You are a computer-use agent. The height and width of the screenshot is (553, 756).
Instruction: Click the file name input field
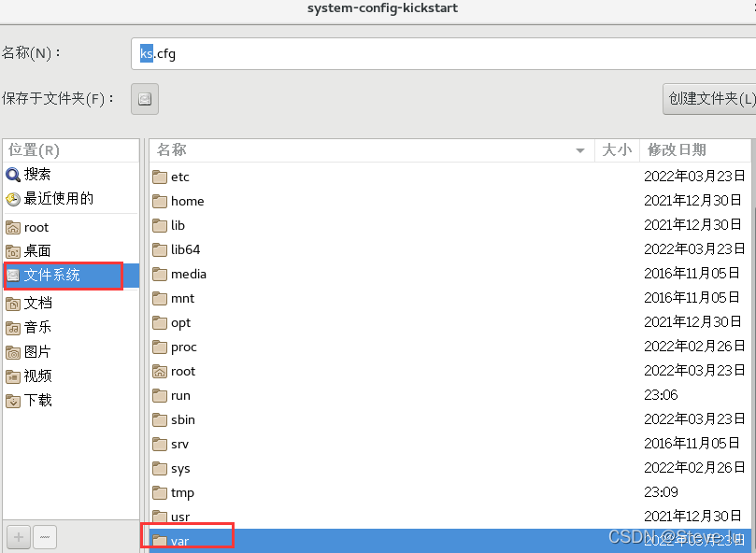443,53
